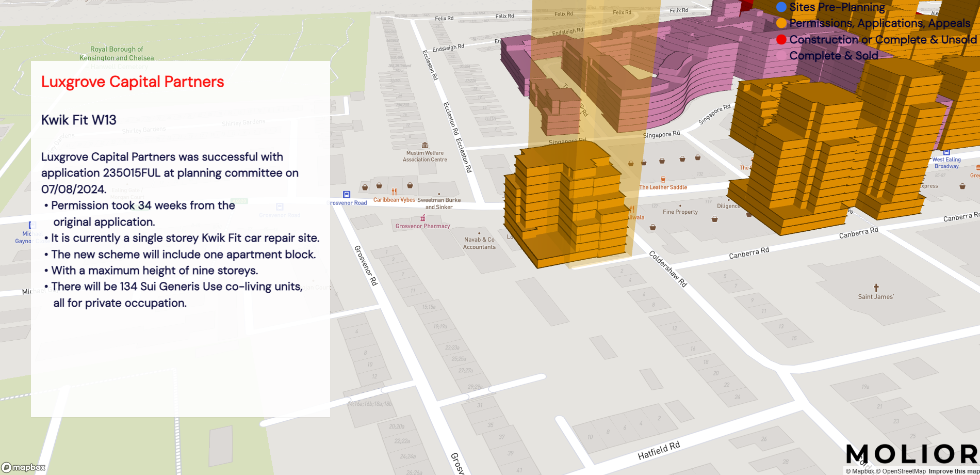Click The Leather Saddle place label
The image size is (980, 475).
[663, 187]
